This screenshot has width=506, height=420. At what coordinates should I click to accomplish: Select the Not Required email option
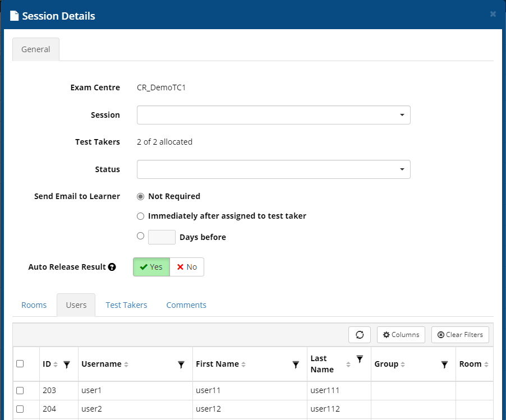(140, 196)
